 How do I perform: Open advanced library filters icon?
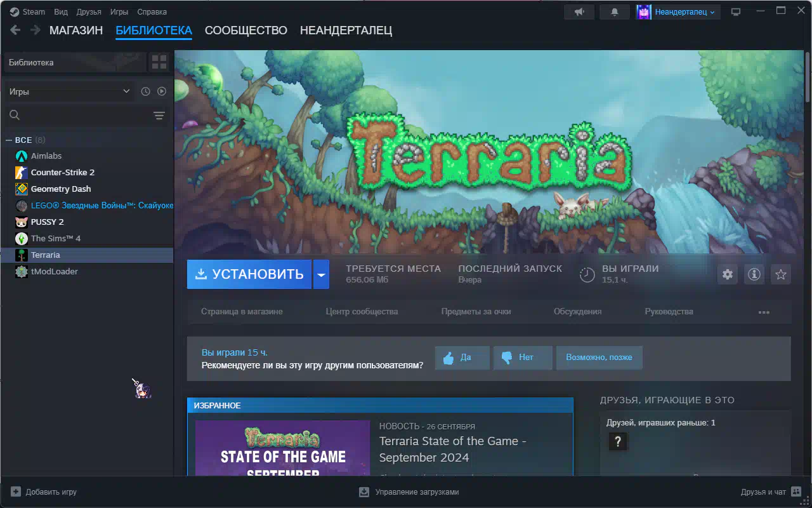(x=159, y=115)
